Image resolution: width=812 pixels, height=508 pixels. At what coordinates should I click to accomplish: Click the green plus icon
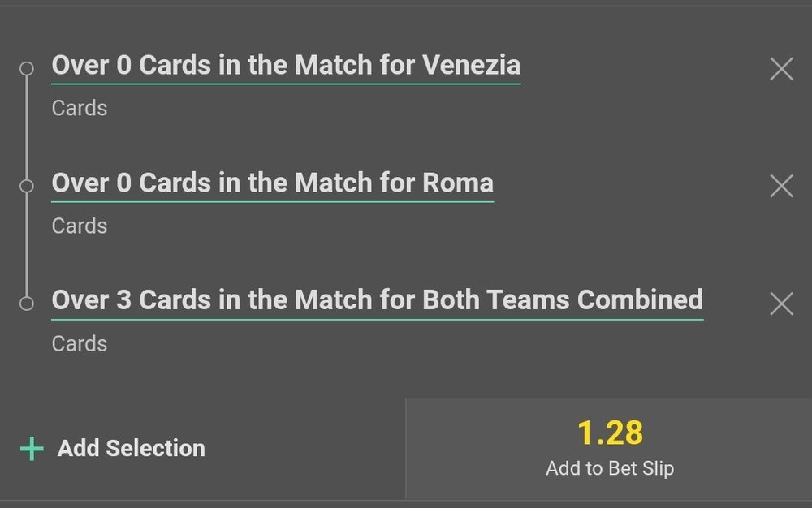coord(32,449)
